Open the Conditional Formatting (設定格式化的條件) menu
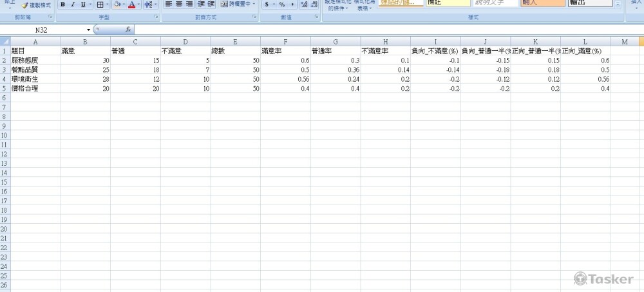Image resolution: width=644 pixels, height=292 pixels. point(337,5)
